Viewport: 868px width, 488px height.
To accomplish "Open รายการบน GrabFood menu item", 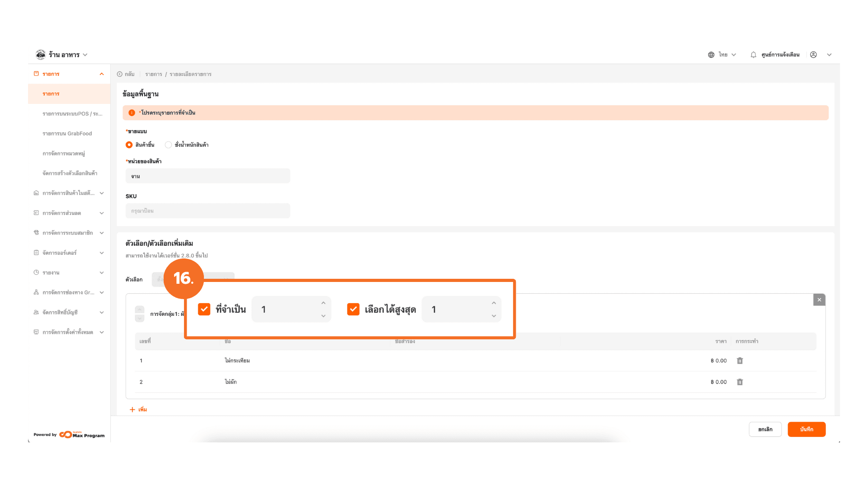I will point(67,133).
